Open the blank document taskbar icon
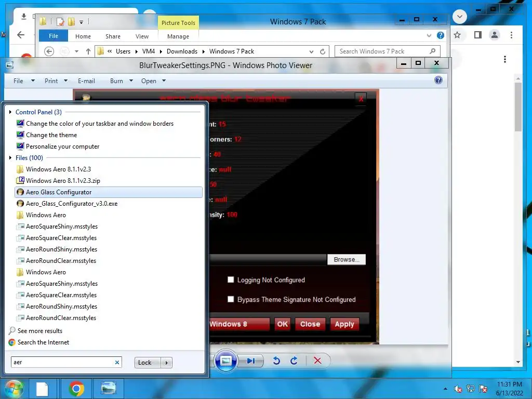Image resolution: width=532 pixels, height=399 pixels. [x=43, y=389]
